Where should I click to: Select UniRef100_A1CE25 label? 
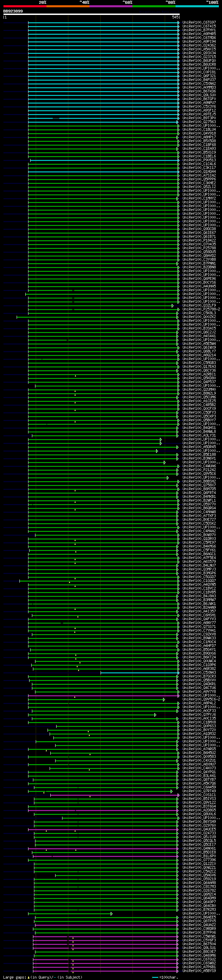(x=199, y=400)
